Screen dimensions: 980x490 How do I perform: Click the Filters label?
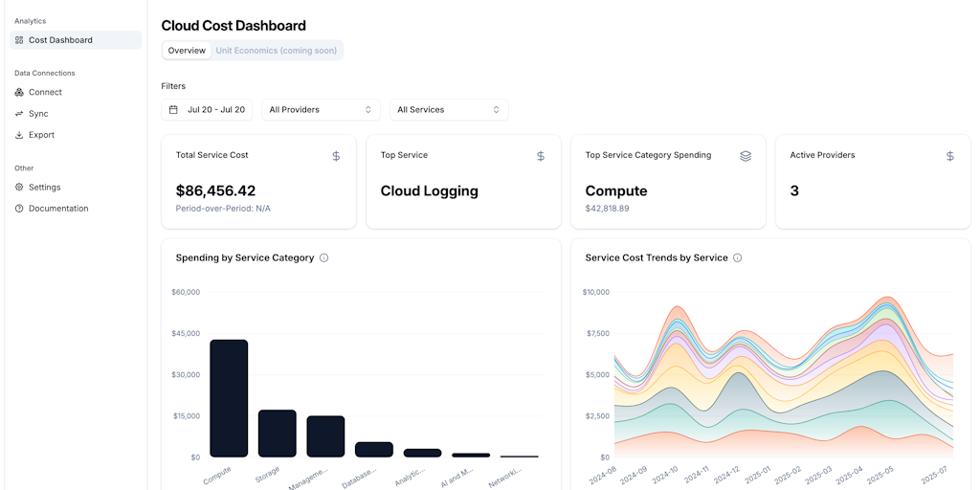(174, 86)
